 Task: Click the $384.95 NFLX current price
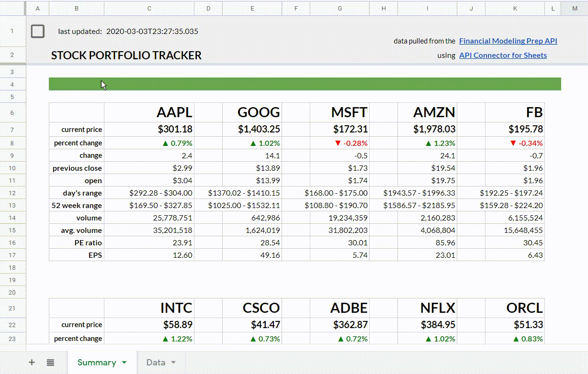click(427, 325)
